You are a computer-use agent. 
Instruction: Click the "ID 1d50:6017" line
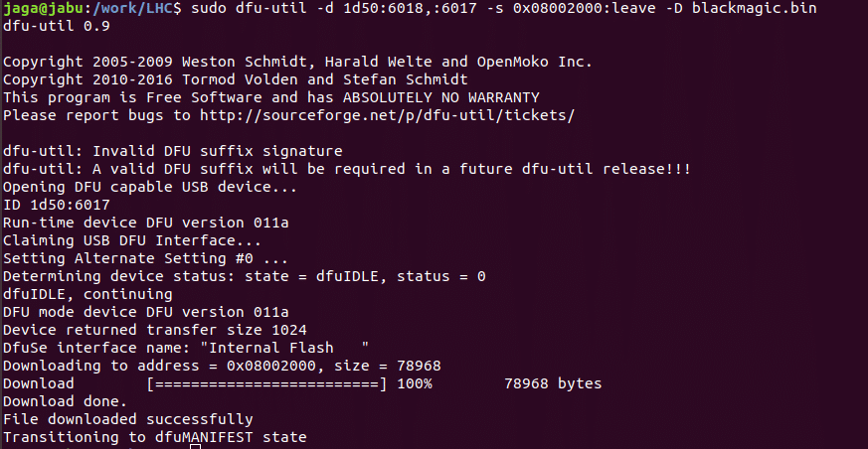[57, 205]
